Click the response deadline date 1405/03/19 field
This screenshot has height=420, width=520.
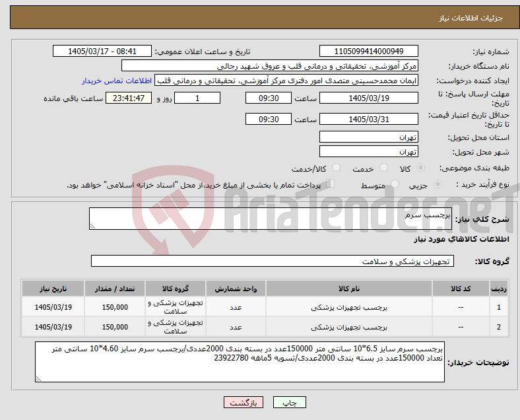[x=368, y=98]
